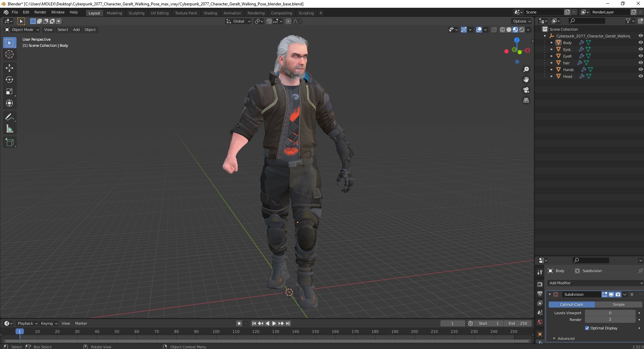Select the Rotate tool
Screen dimensions: 644x349
[9, 80]
